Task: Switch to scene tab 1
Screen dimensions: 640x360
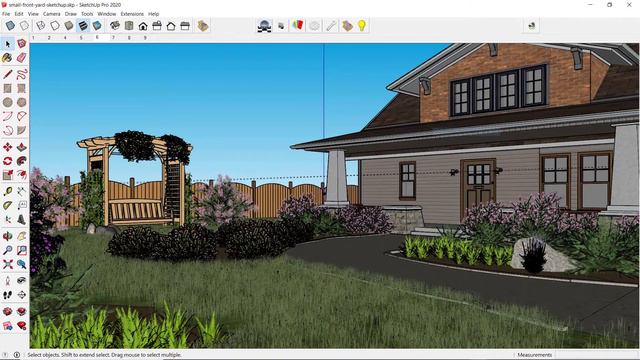Action: click(x=33, y=38)
